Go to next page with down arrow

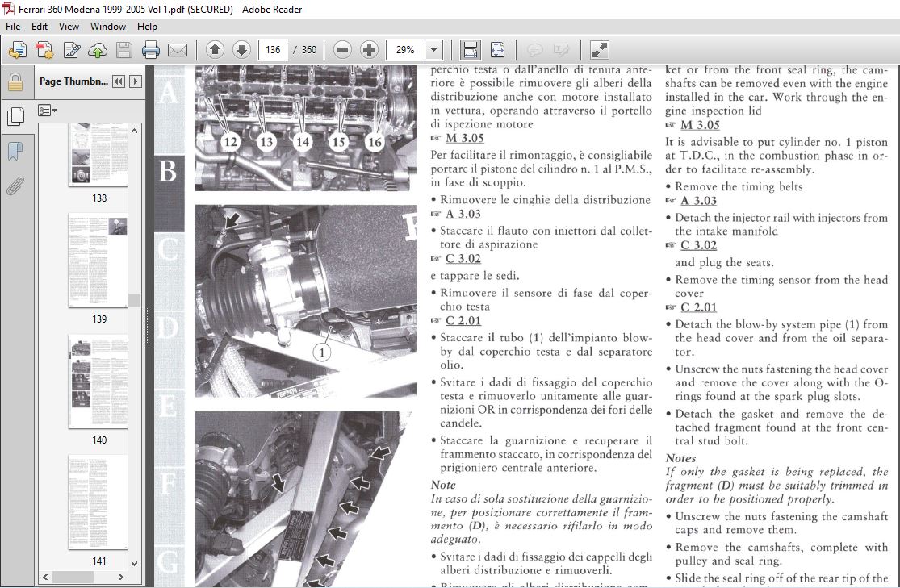click(241, 50)
